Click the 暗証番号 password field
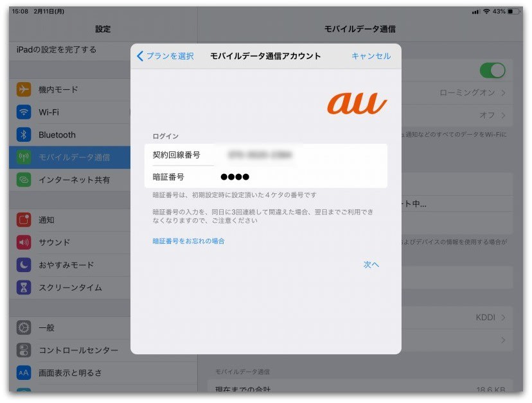The height and width of the screenshot is (403, 532). point(266,177)
